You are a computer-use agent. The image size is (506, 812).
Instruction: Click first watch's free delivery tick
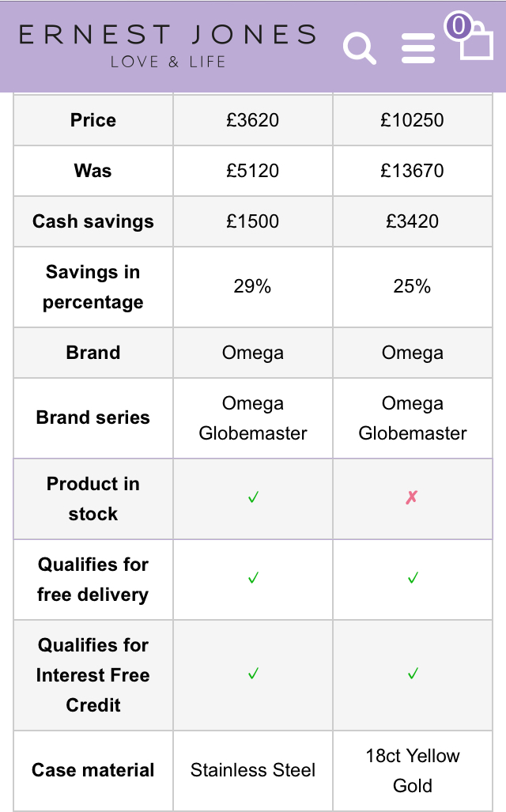click(x=253, y=579)
